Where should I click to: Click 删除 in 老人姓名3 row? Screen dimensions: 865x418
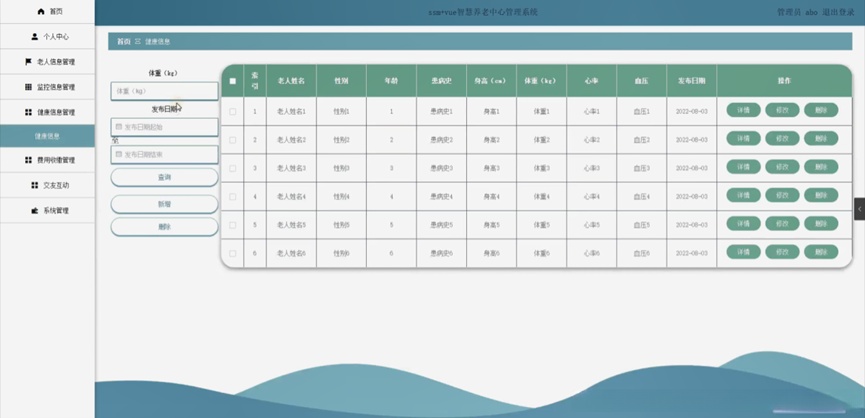click(x=821, y=167)
